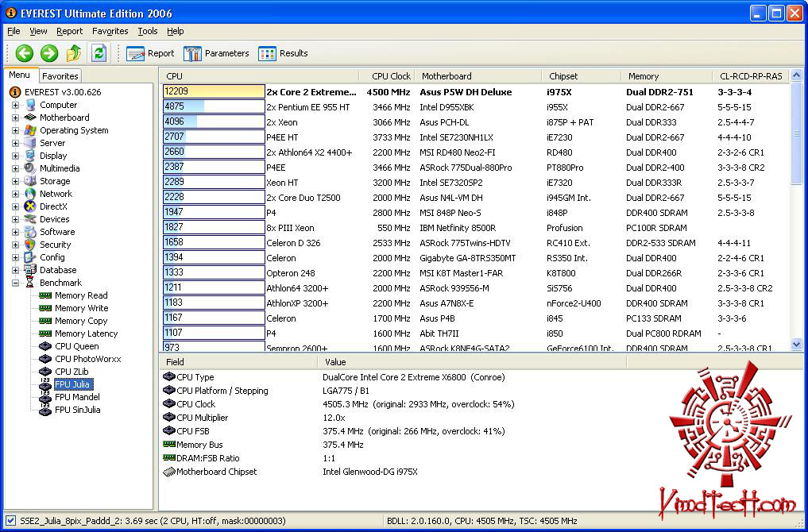This screenshot has height=532, width=808.
Task: Open the Report toolbar button
Action: [x=150, y=53]
